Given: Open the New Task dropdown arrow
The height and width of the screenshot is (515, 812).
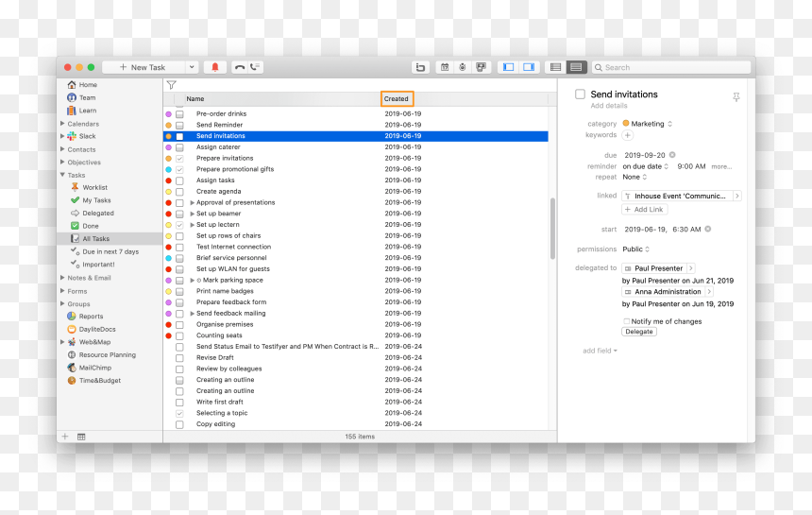Looking at the screenshot, I should 192,67.
